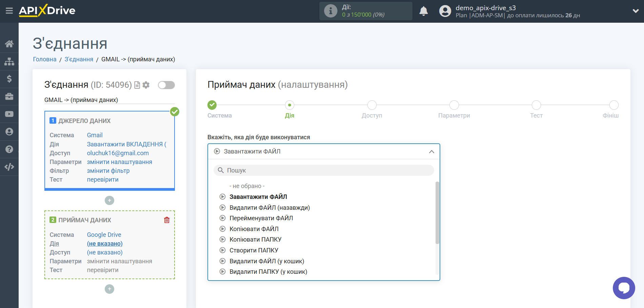Screen dimensions: 644x308
Task: Delete the data receiver with trash icon
Action: pos(167,220)
